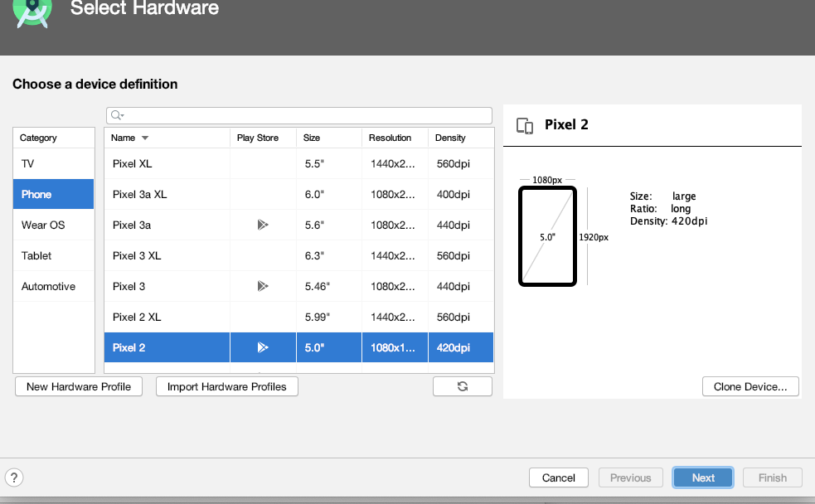
Task: Select the Pixel 3 XL device row
Action: 298,255
